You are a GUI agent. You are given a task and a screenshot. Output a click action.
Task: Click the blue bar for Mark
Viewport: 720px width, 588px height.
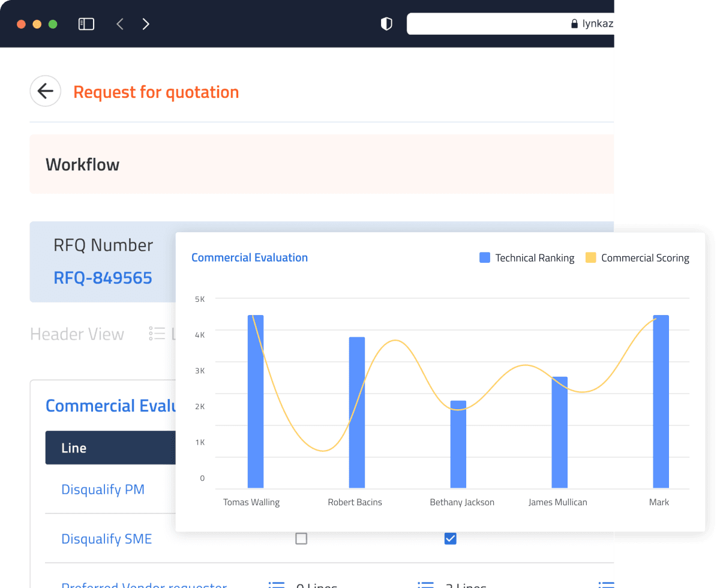coord(661,401)
